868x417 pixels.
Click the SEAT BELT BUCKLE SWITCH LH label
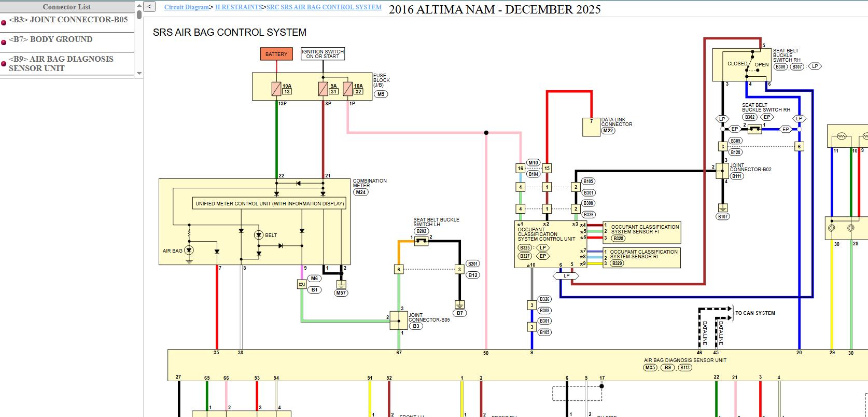tap(436, 222)
